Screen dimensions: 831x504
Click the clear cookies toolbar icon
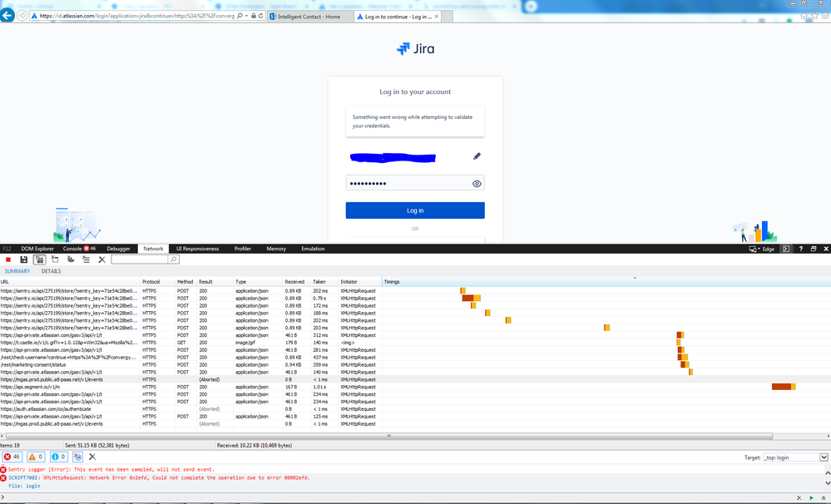pos(71,259)
